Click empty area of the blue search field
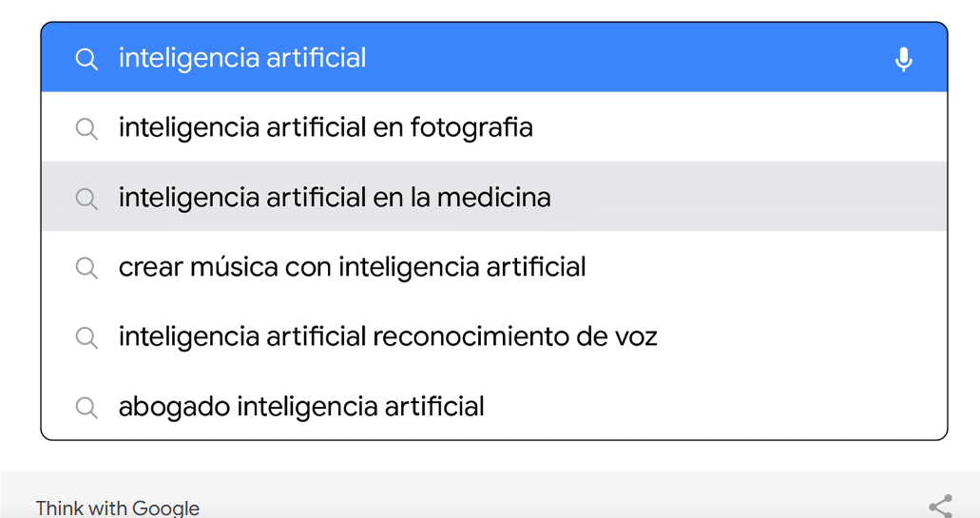This screenshot has height=518, width=980. click(618, 59)
